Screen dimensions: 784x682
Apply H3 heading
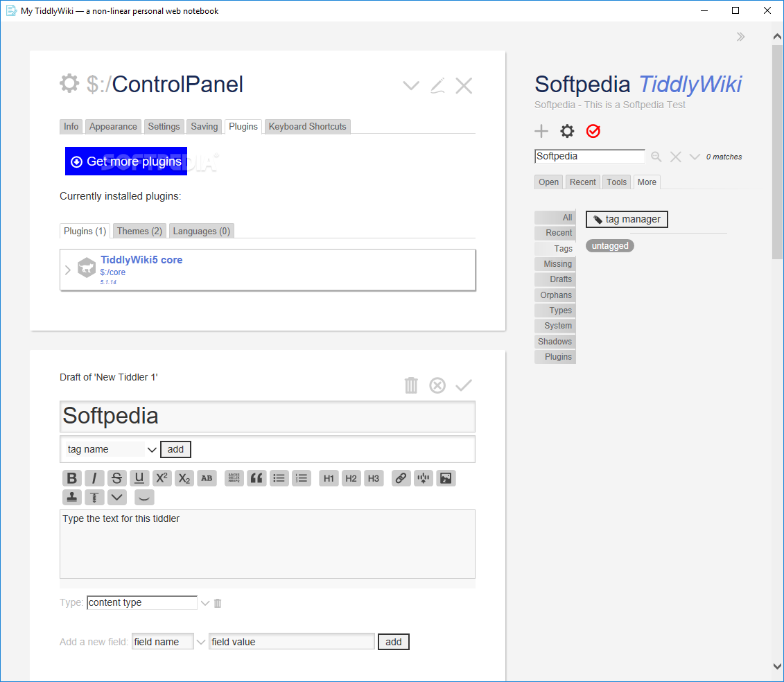tap(374, 478)
